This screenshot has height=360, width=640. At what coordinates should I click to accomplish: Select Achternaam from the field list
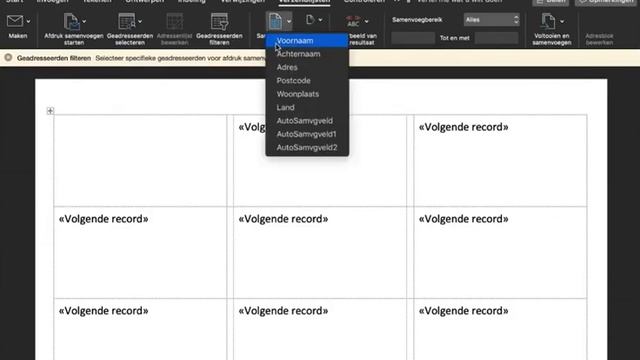point(307,54)
